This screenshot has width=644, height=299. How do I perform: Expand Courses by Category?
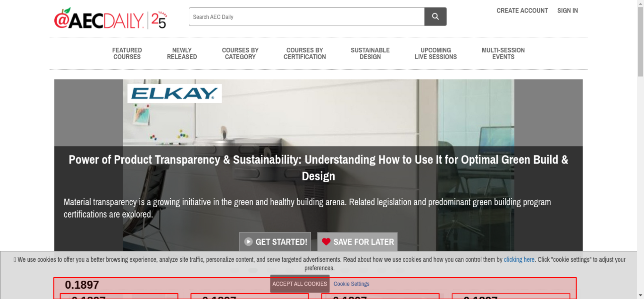[240, 53]
